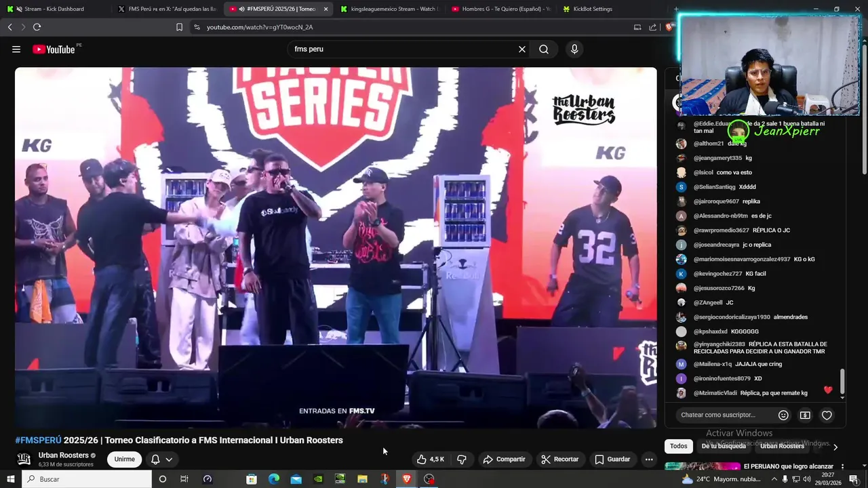View site information icon beside the URL

tap(197, 27)
